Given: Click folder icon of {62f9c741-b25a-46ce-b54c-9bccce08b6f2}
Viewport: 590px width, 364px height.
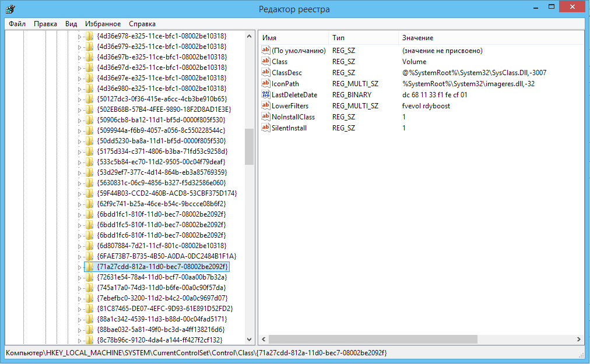Looking at the screenshot, I should click(x=89, y=204).
